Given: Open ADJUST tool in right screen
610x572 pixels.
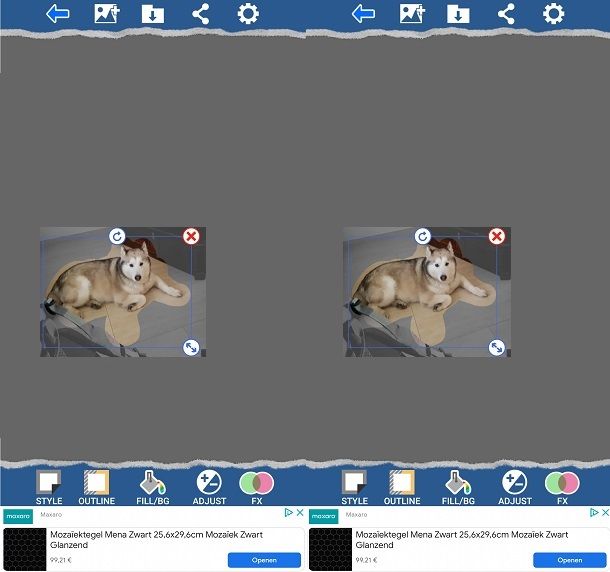Looking at the screenshot, I should (x=515, y=488).
